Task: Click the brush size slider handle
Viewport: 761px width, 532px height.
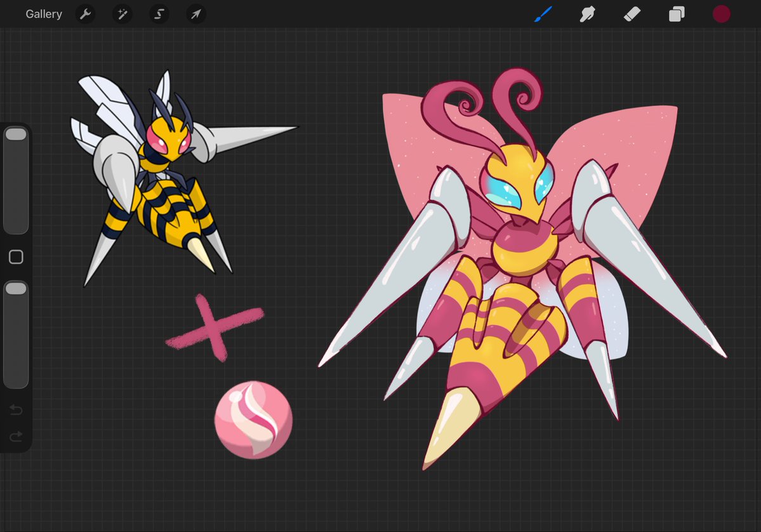Action: (15, 135)
